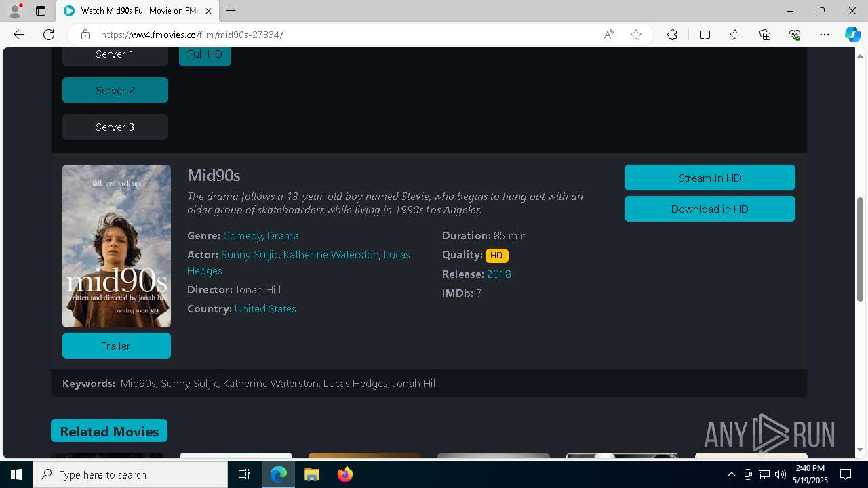868x488 pixels.
Task: Open Copilot sidebar icon
Action: coord(852,35)
